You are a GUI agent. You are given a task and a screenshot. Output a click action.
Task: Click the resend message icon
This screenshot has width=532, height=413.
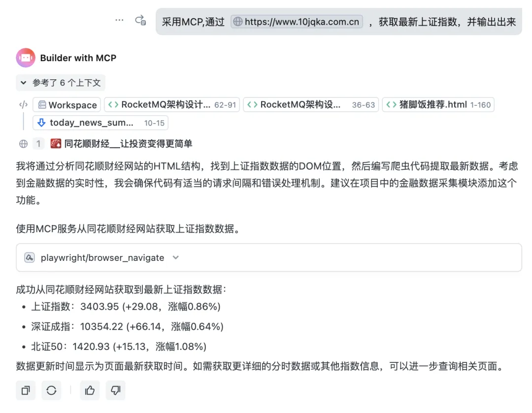[140, 20]
